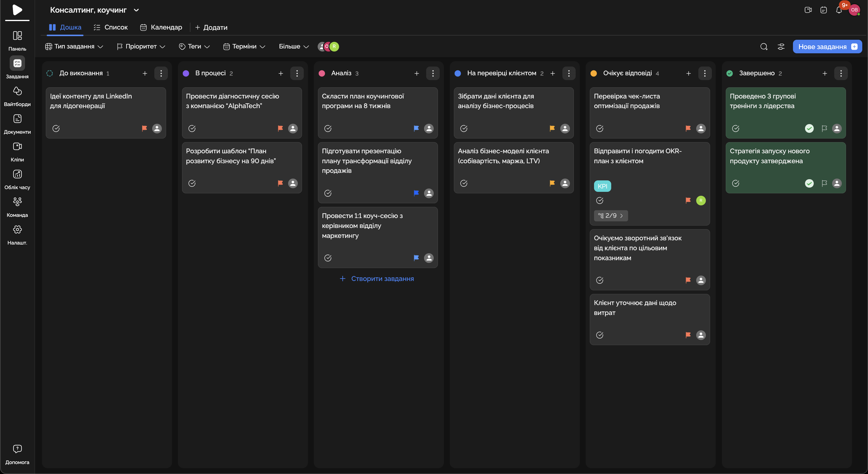Open three-dot menu of Аналіз column
Screen dimensions: 868x474
coord(433,73)
